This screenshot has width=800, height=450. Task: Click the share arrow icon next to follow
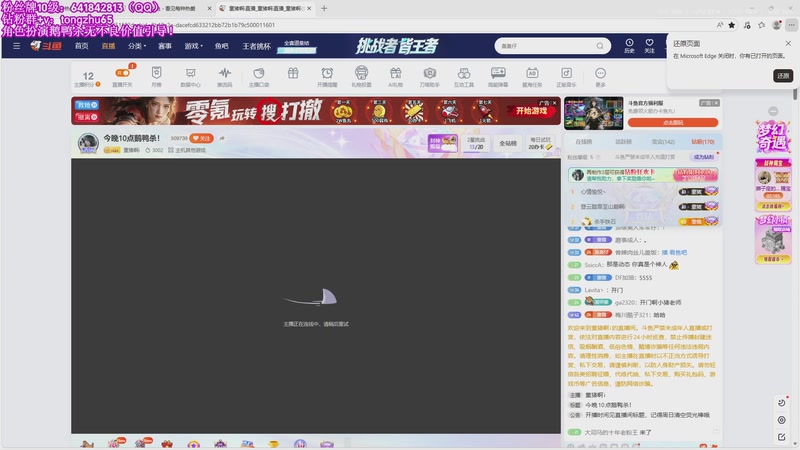pyautogui.click(x=222, y=138)
